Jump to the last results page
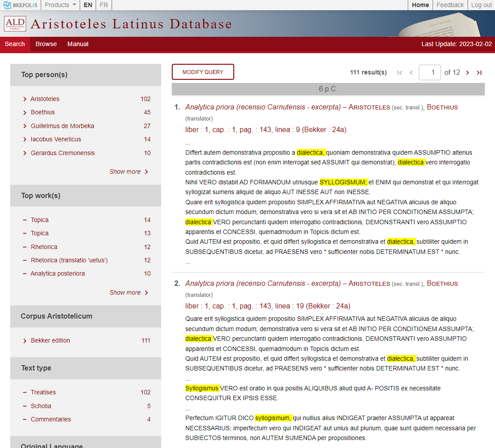 point(479,72)
